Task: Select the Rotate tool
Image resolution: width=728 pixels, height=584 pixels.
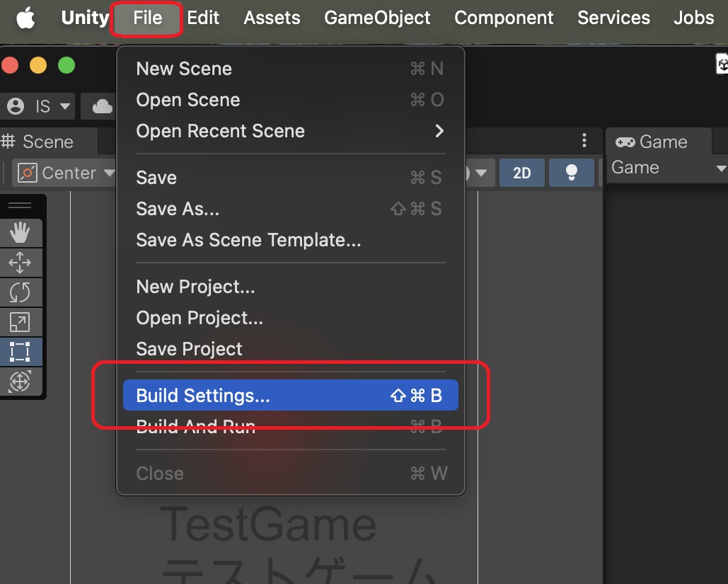Action: coord(20,292)
